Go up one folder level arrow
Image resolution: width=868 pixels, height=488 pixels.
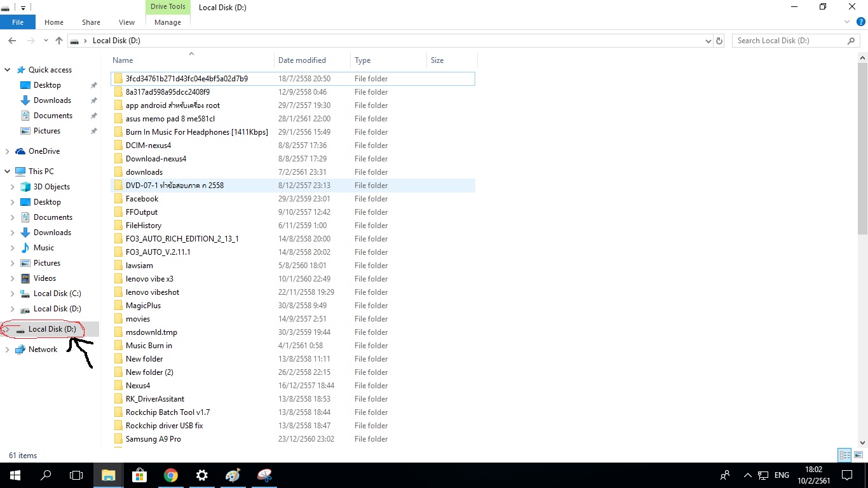click(59, 41)
